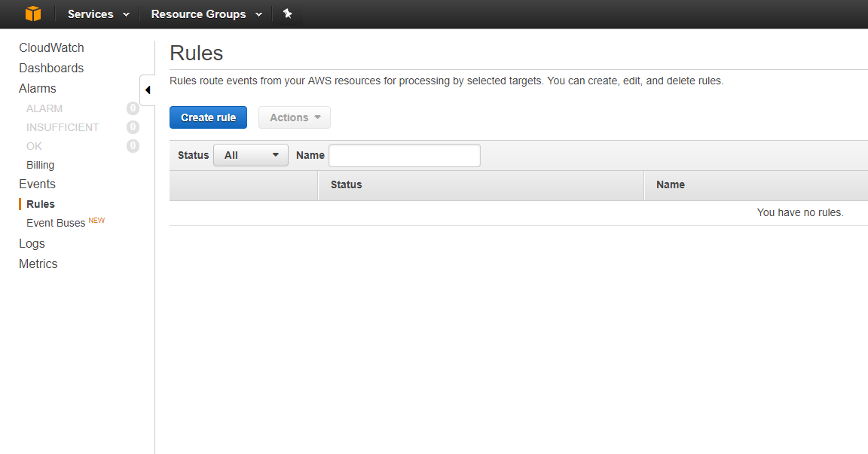
Task: Select Rules in the sidebar
Action: (41, 204)
